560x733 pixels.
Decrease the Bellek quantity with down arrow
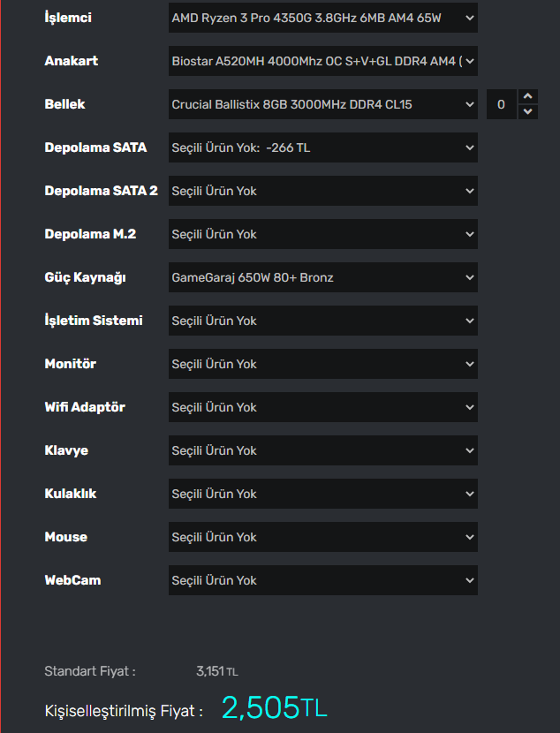point(528,112)
